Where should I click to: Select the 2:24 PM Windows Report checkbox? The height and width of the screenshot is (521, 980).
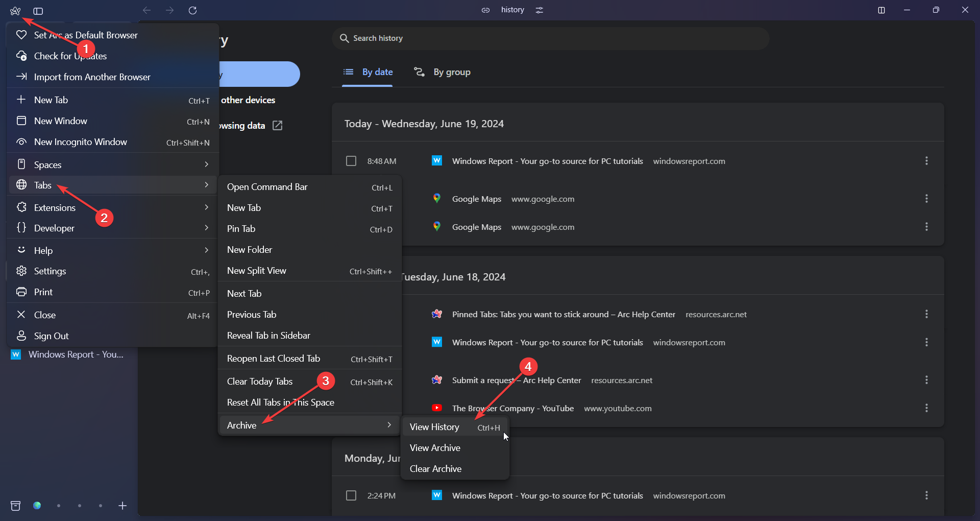click(351, 495)
